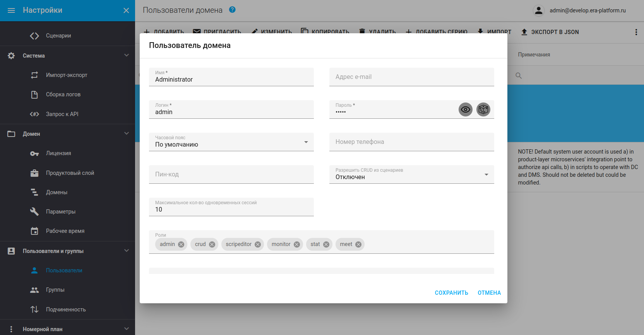Click the user account avatar icon
This screenshot has height=335, width=644.
pos(538,10)
